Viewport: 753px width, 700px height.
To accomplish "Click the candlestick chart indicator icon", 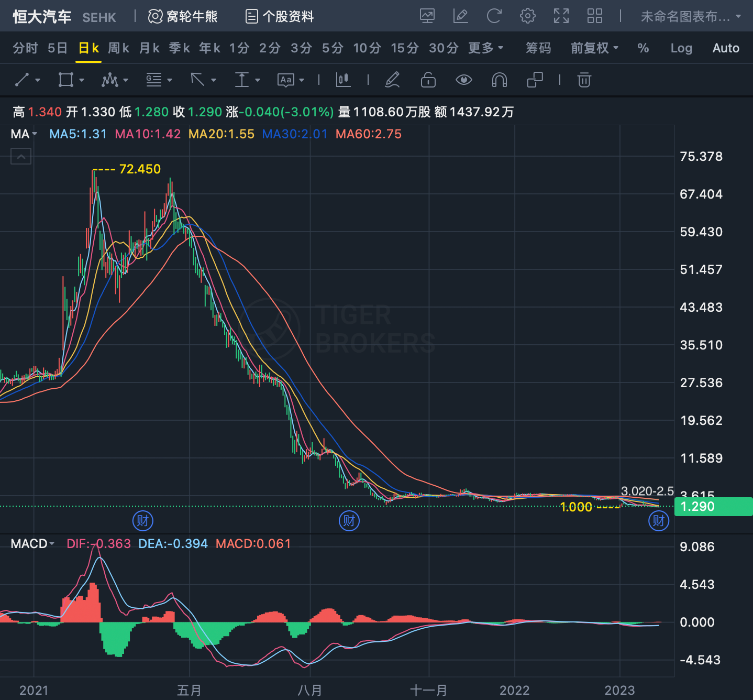I will tap(343, 80).
